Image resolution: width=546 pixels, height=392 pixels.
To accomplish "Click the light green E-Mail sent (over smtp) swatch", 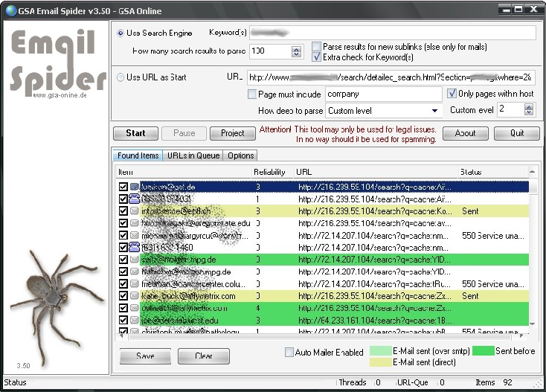I will pos(380,351).
